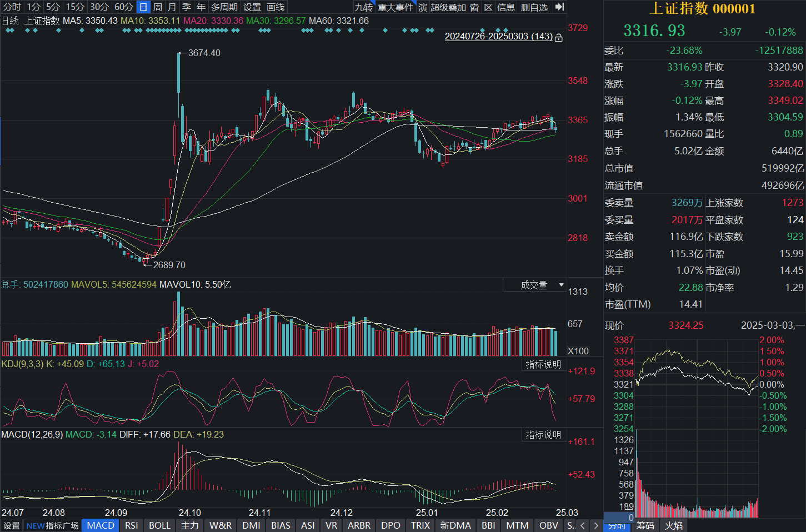The image size is (806, 532).
Task: Click the MA60: 3321.66 label
Action: 339,21
